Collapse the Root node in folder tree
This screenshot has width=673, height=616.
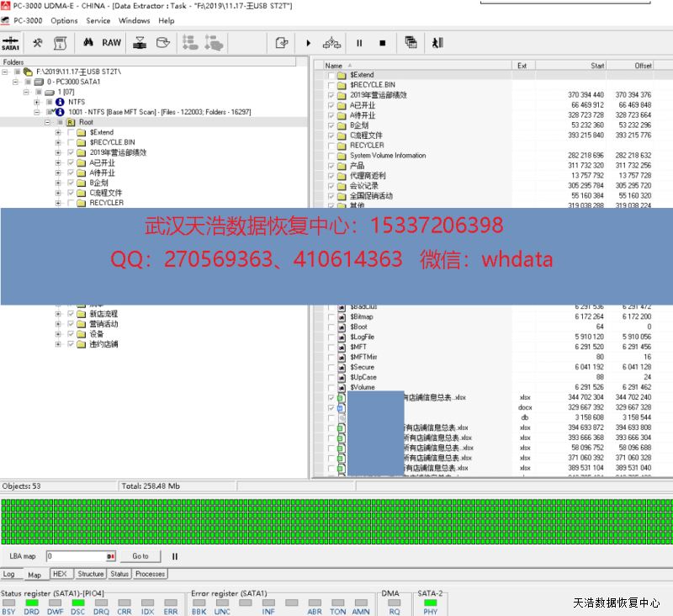[48, 122]
